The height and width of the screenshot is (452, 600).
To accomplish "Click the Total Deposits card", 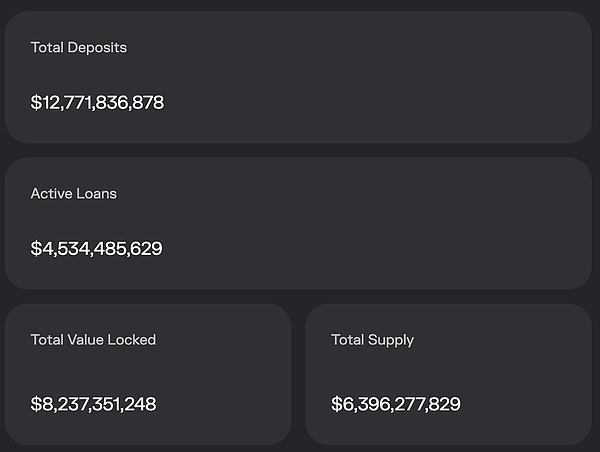I will (x=298, y=76).
